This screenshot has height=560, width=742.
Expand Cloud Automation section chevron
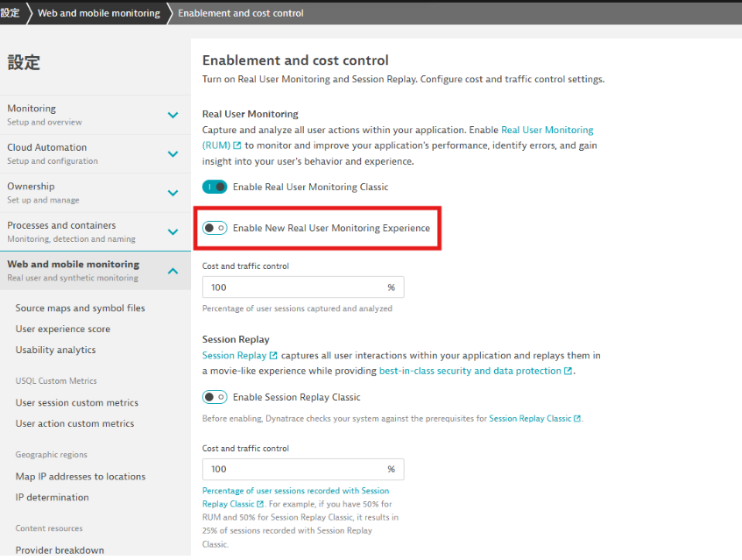coord(173,153)
